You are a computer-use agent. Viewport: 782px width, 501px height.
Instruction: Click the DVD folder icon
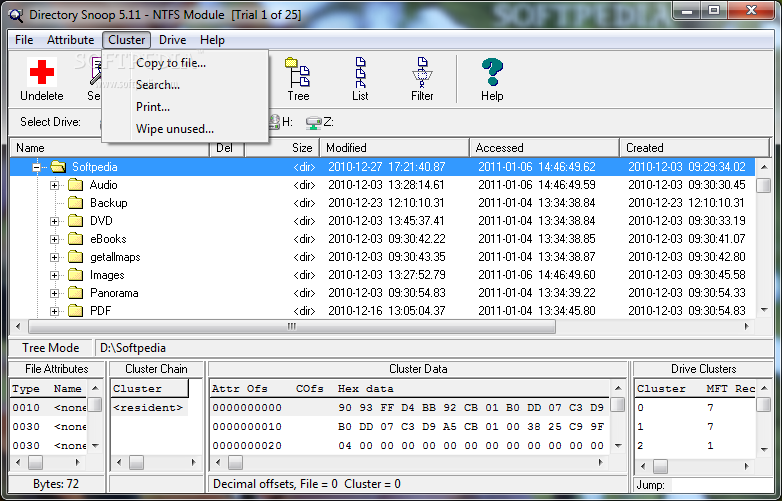75,221
